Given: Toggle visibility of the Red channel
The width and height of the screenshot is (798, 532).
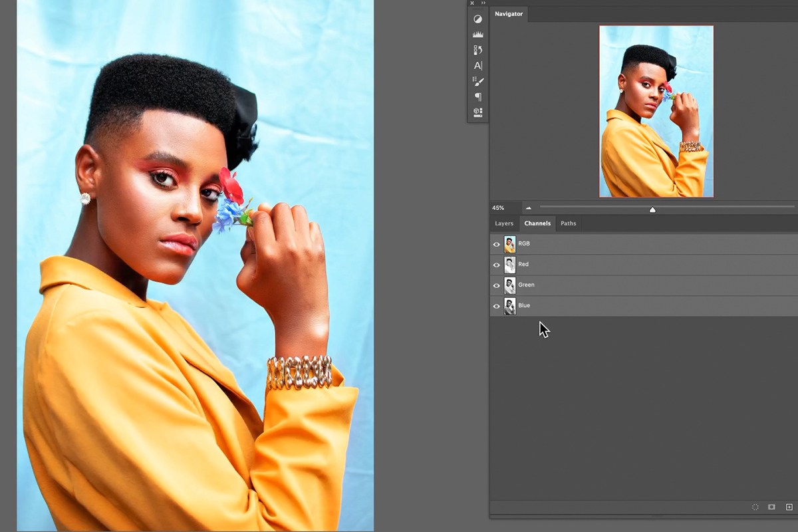Looking at the screenshot, I should (496, 265).
